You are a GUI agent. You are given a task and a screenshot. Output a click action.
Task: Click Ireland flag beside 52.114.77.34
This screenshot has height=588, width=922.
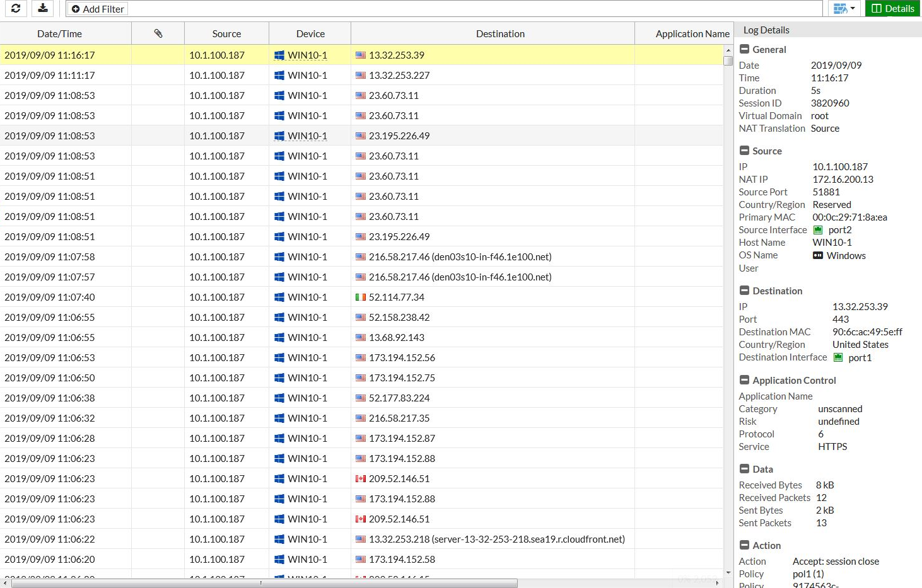pos(361,297)
